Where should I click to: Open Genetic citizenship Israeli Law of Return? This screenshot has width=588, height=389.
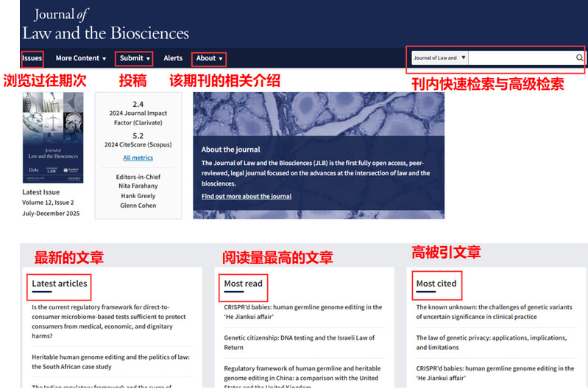point(299,342)
